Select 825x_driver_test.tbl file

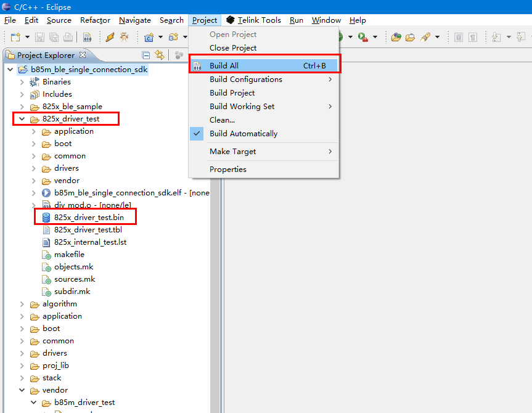[82, 230]
